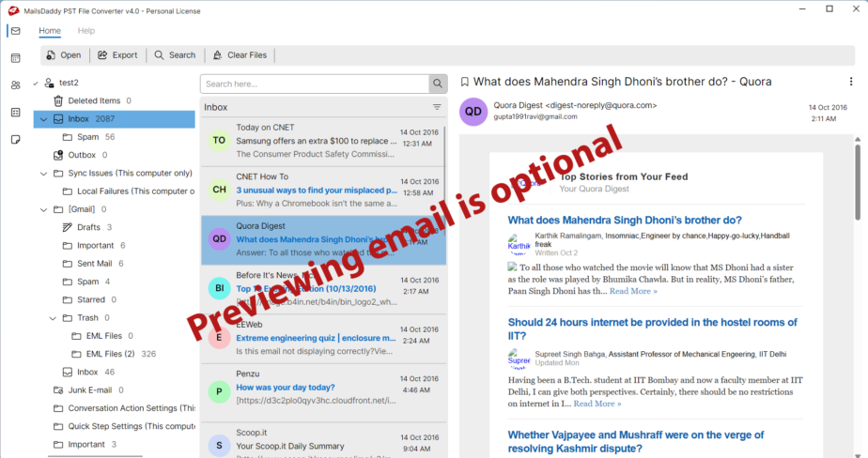Click inside the 'Search here...' field
This screenshot has height=458, width=868.
(315, 84)
